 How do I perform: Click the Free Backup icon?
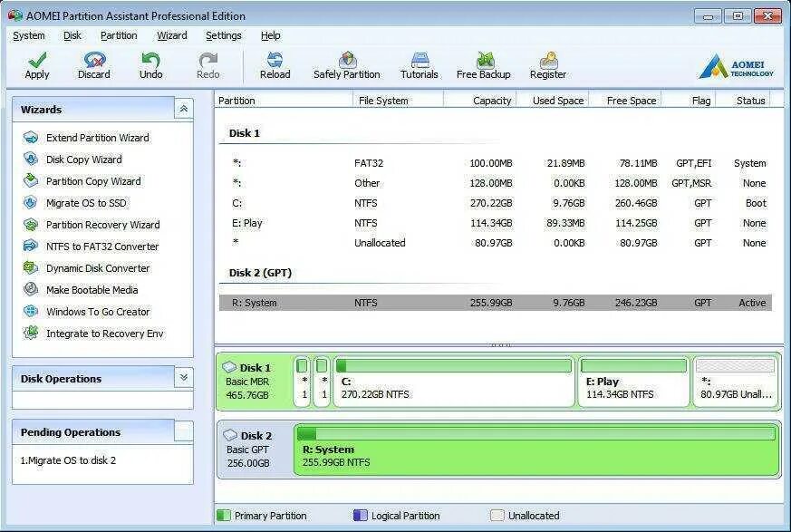tap(484, 60)
